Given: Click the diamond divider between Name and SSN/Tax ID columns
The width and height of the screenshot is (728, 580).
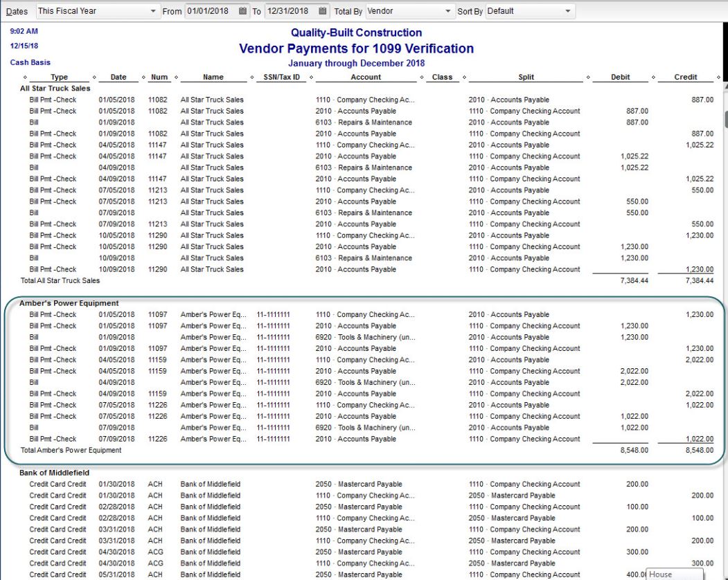Looking at the screenshot, I should click(251, 78).
